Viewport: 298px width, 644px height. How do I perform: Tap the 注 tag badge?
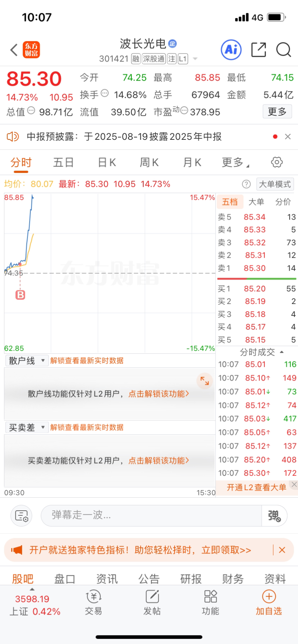(x=172, y=59)
